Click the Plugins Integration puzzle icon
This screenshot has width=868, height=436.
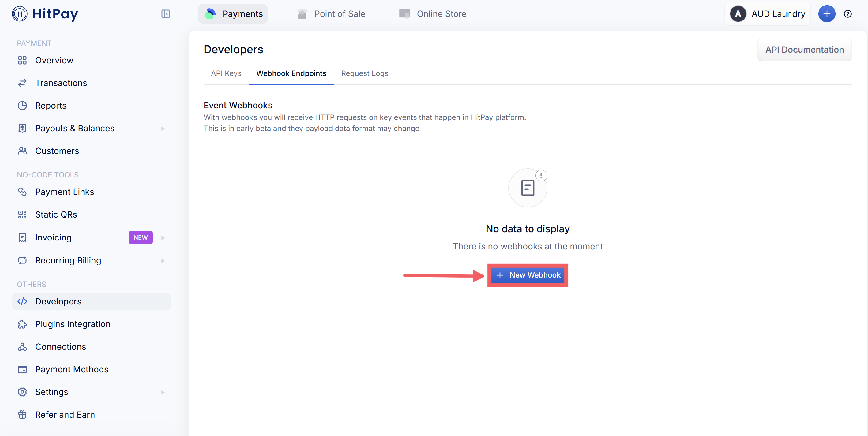coord(22,324)
